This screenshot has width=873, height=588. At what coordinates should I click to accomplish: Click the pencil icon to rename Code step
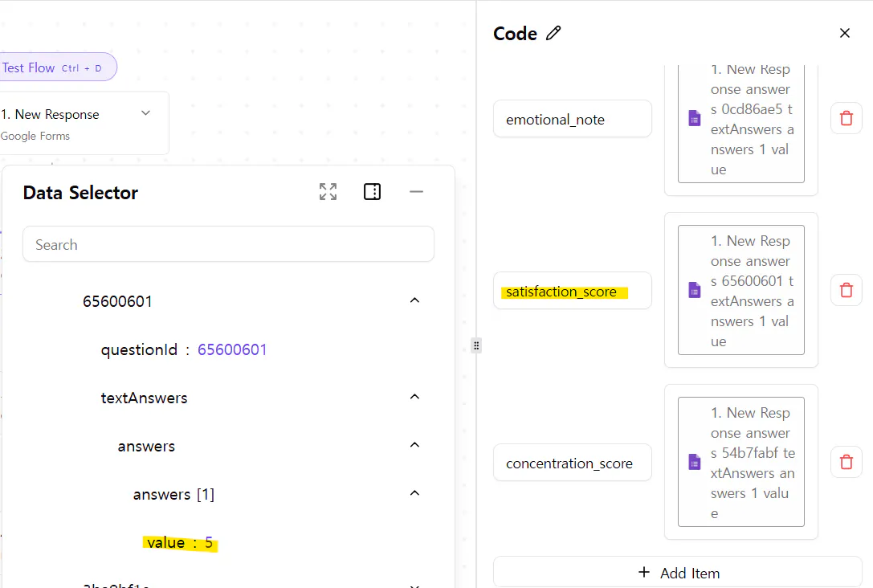553,33
